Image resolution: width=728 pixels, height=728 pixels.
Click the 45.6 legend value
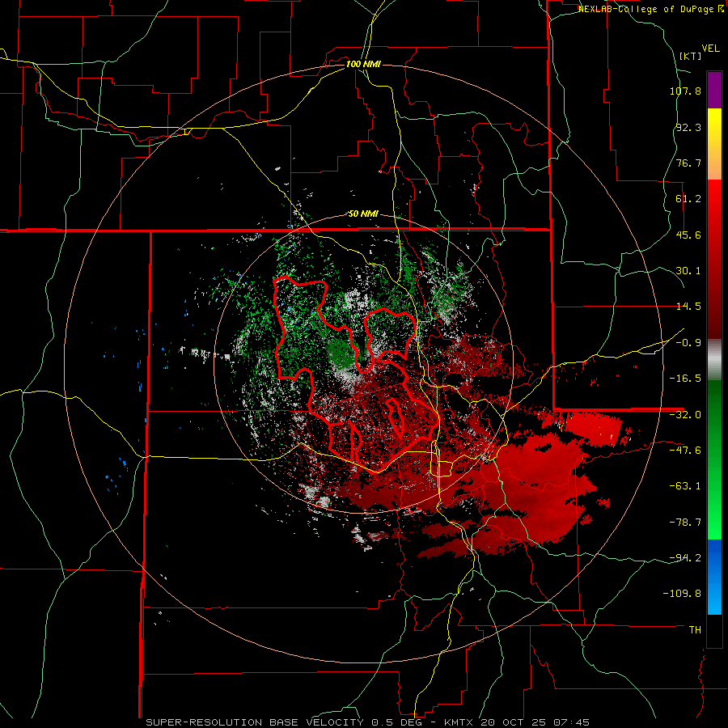tap(688, 235)
